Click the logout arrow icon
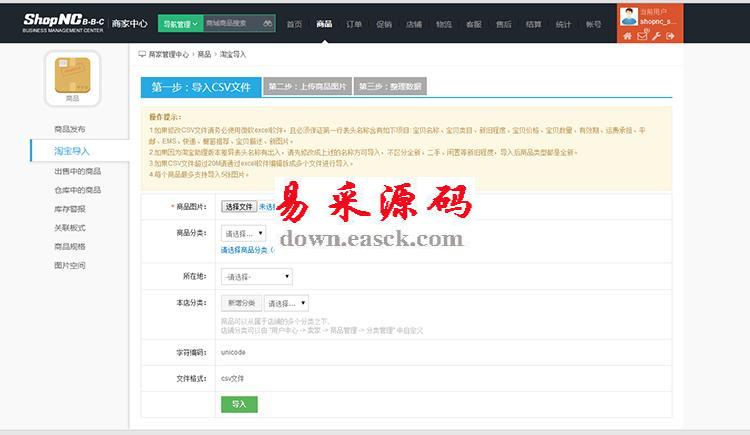 pos(671,36)
